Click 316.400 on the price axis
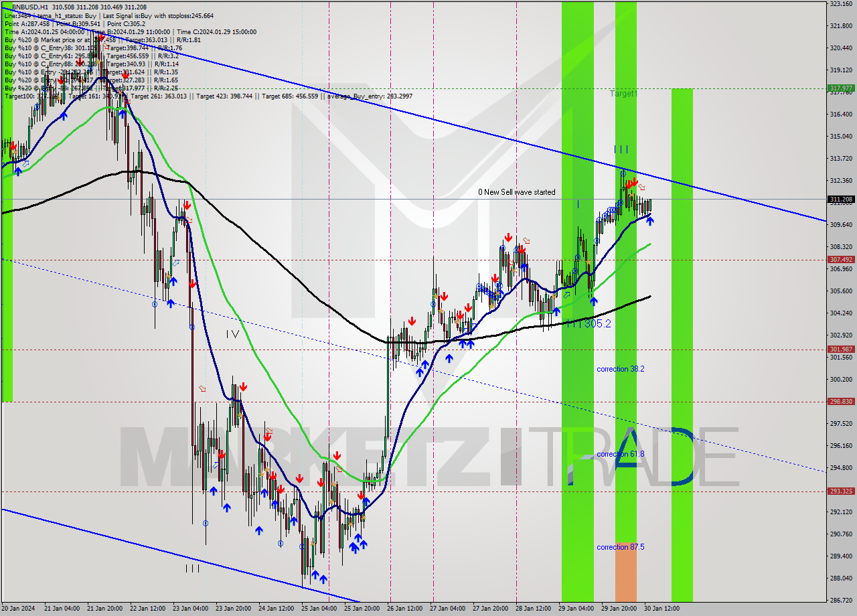 pos(841,114)
